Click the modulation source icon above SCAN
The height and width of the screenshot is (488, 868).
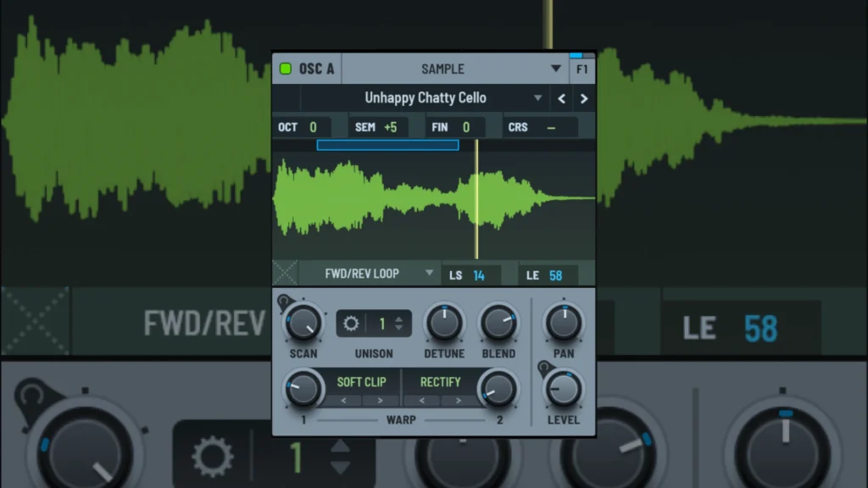pos(284,302)
